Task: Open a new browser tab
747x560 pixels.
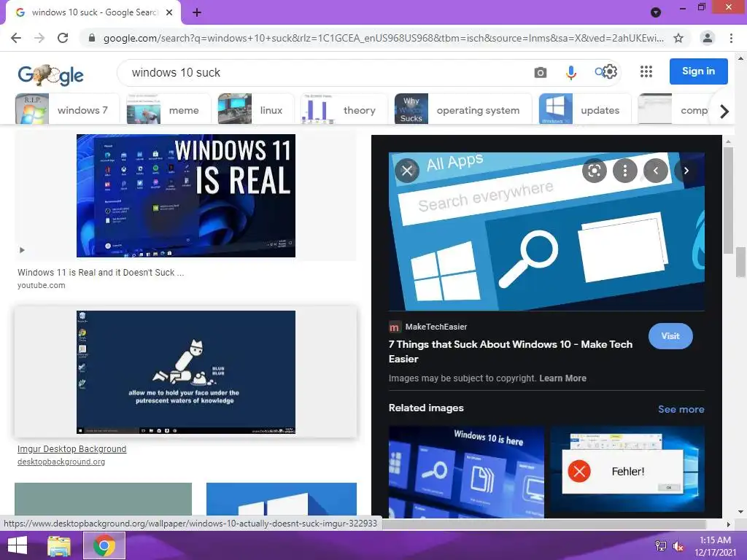Action: [x=197, y=12]
